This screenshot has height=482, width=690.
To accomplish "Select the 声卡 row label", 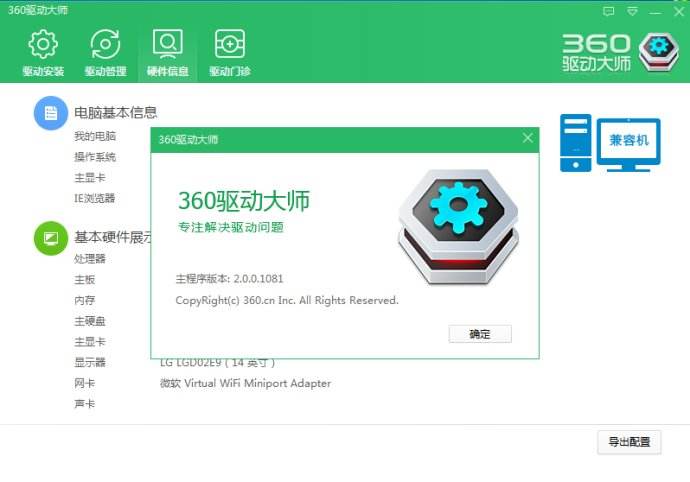I will coord(84,404).
